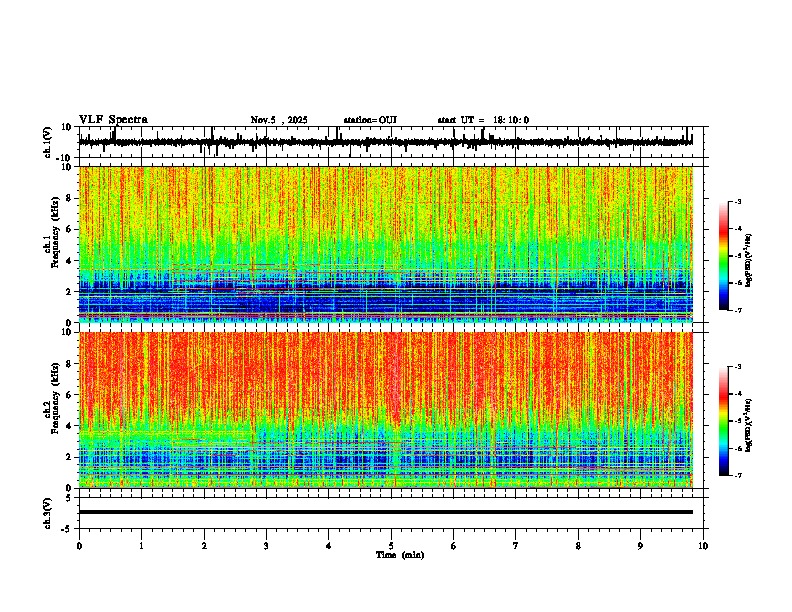
Task: Click the -4 label on ch.2 color scale
Action: (x=738, y=394)
